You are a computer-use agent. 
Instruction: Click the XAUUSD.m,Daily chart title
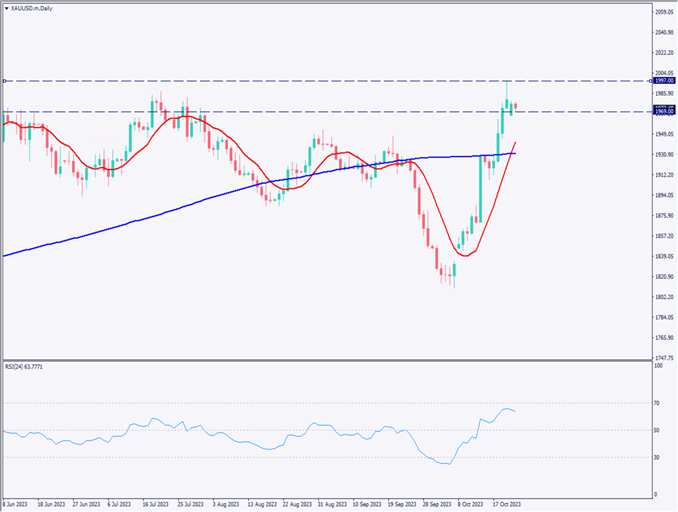click(x=32, y=6)
